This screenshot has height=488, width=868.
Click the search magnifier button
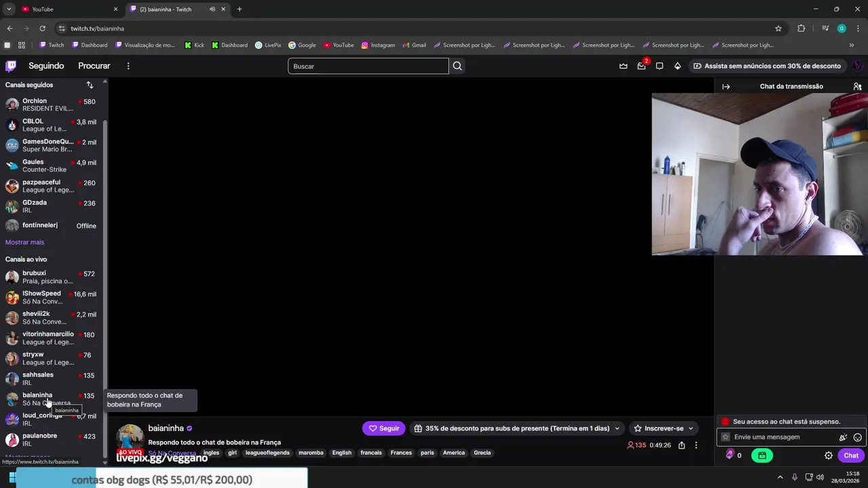(457, 66)
